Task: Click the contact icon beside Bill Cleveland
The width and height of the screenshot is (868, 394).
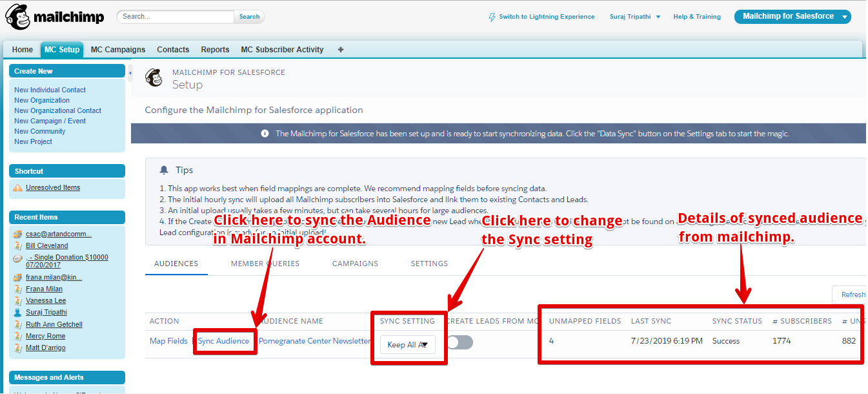Action: tap(18, 246)
